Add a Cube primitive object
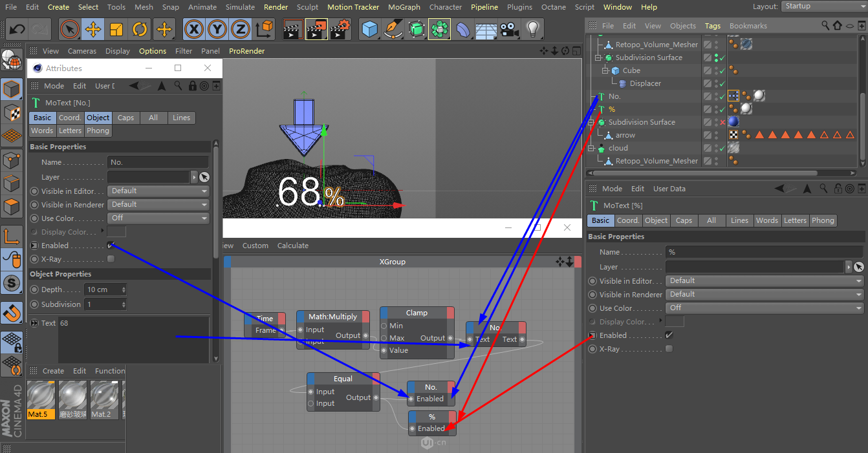This screenshot has width=868, height=453. [x=369, y=29]
